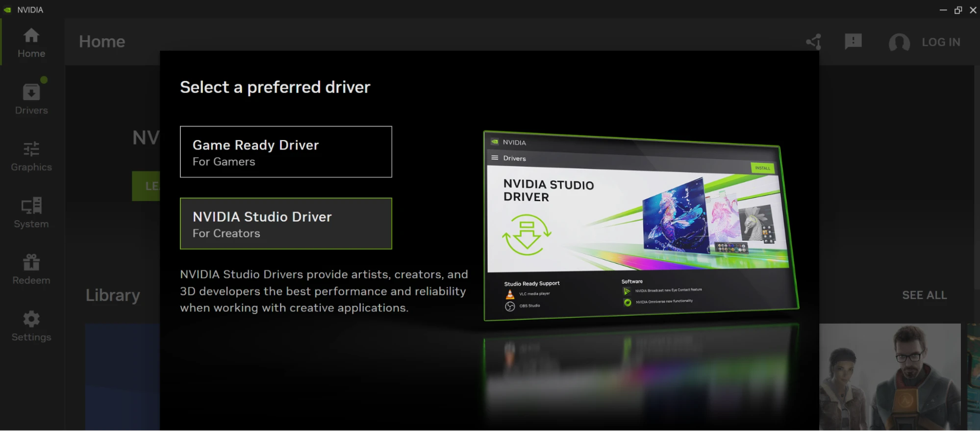Open the Half-Life game thumbnail in Library
980x431 pixels.
coord(890,377)
